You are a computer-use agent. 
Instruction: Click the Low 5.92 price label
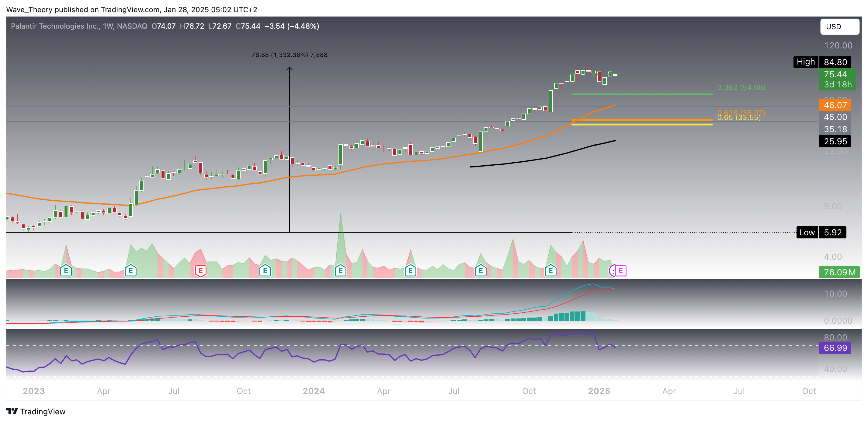(821, 232)
